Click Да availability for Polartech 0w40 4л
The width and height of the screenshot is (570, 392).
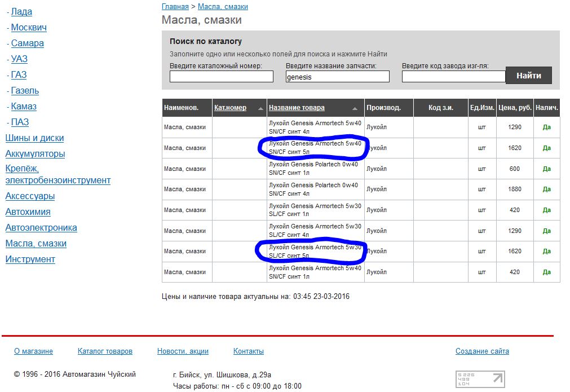pos(547,189)
